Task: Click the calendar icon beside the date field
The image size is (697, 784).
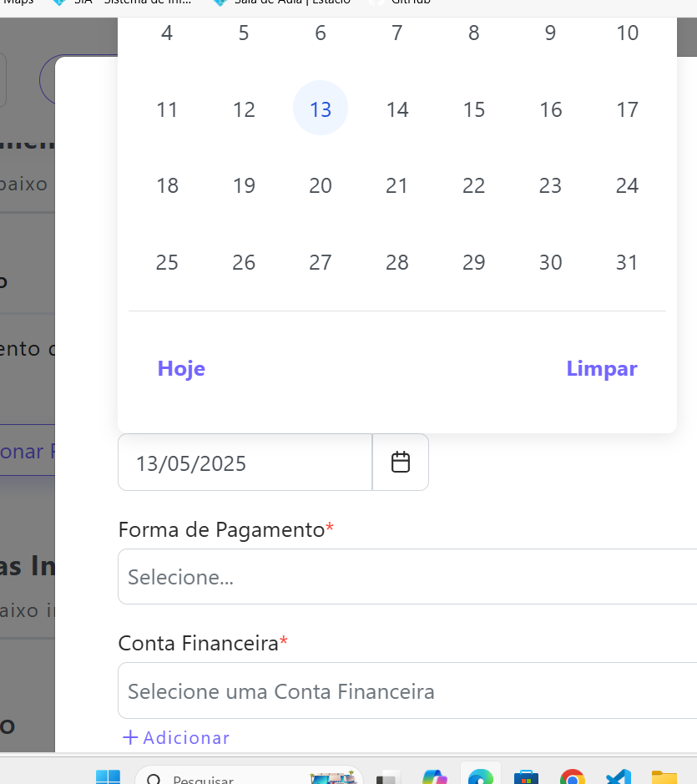Action: tap(401, 463)
